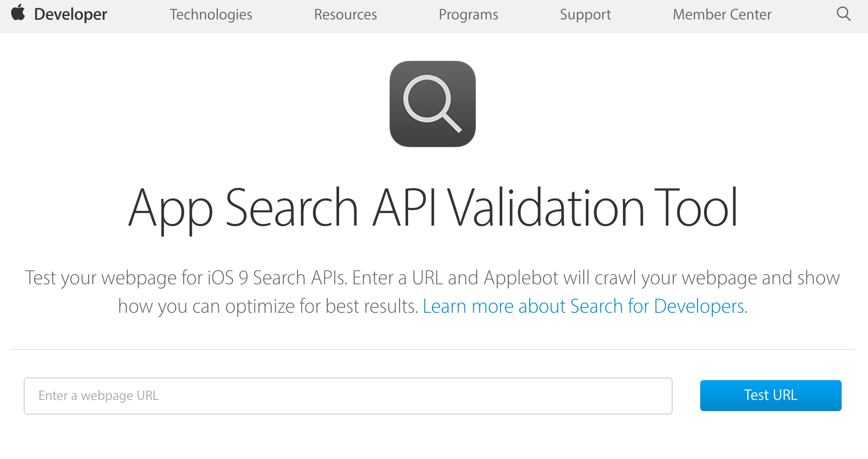Open the Support menu

(x=585, y=14)
